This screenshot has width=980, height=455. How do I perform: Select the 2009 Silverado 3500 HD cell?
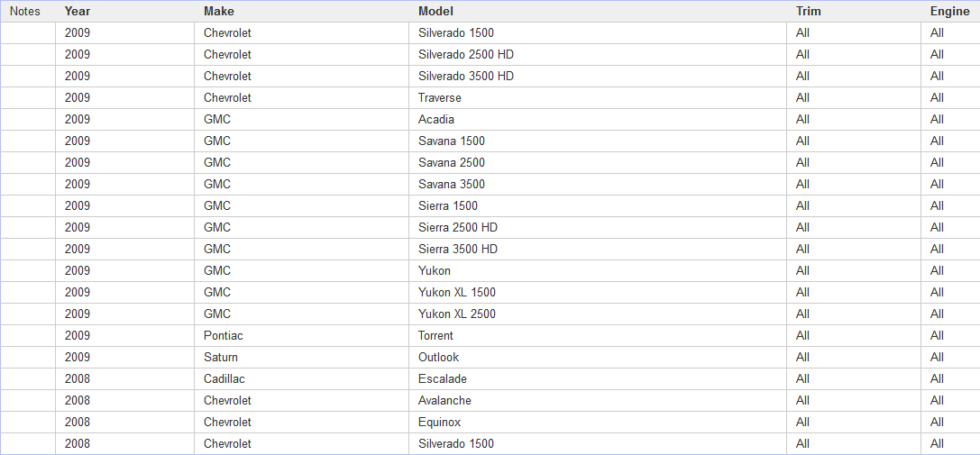coord(598,77)
